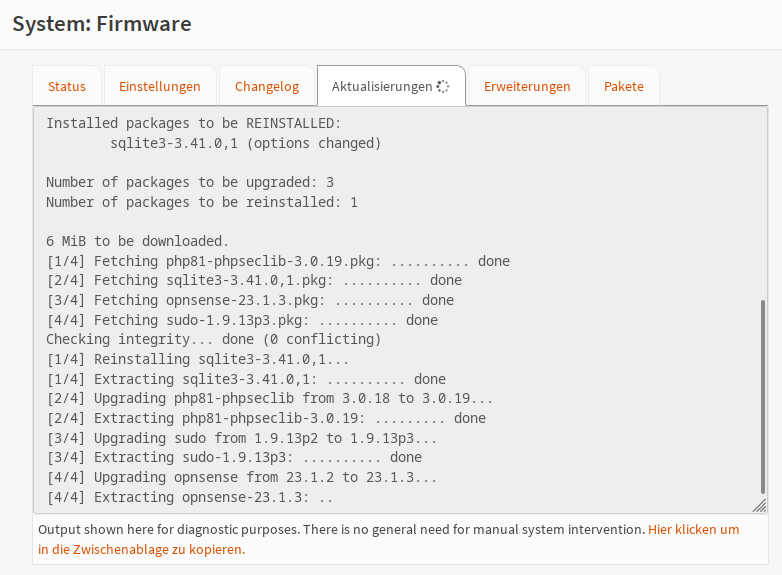Screen dimensions: 782x575
Task: Click the 'Checking integrity... done' line
Action: click(x=213, y=339)
